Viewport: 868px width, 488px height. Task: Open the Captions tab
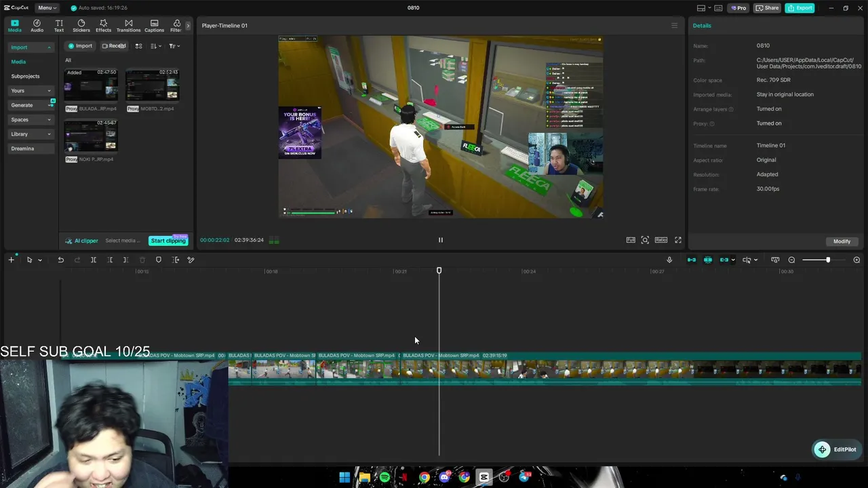(x=154, y=26)
